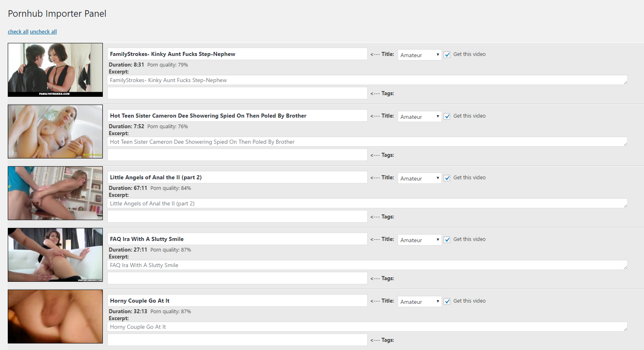Focus the excerpt textarea of the 67:11 video
The width and height of the screenshot is (644, 350).
click(x=367, y=203)
